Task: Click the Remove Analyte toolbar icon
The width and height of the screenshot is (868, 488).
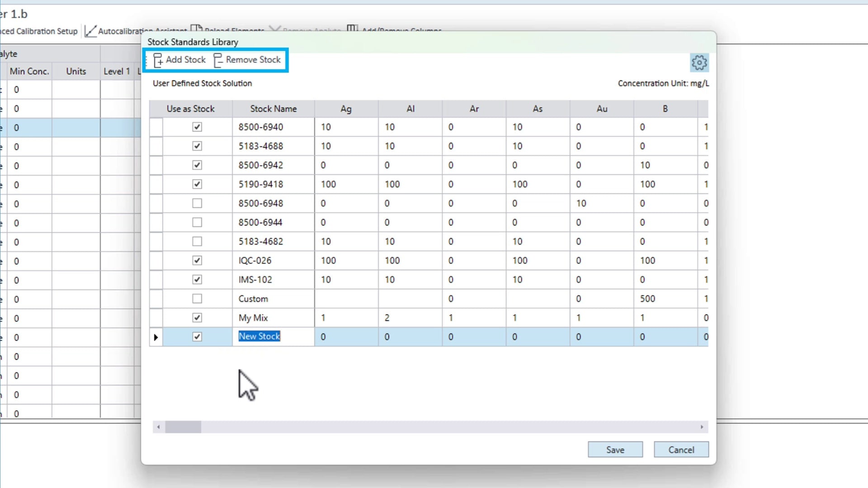Action: click(x=274, y=29)
